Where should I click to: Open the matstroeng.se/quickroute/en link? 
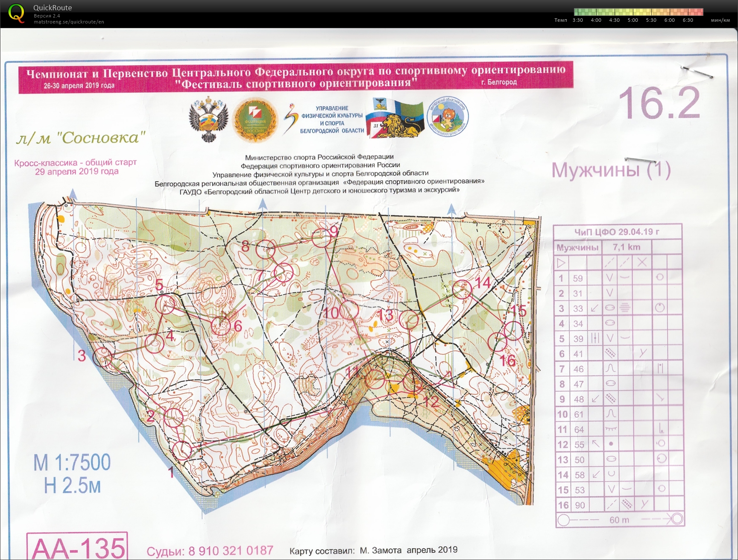[69, 22]
